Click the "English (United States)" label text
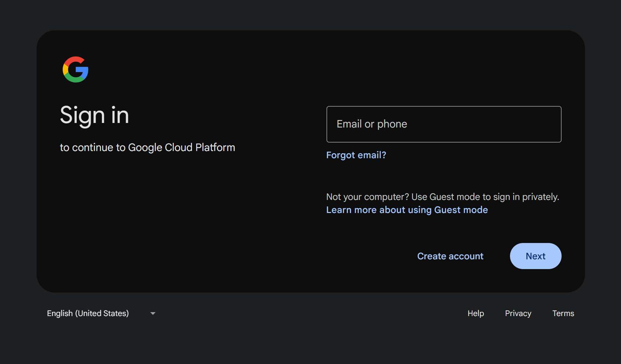 click(x=88, y=313)
